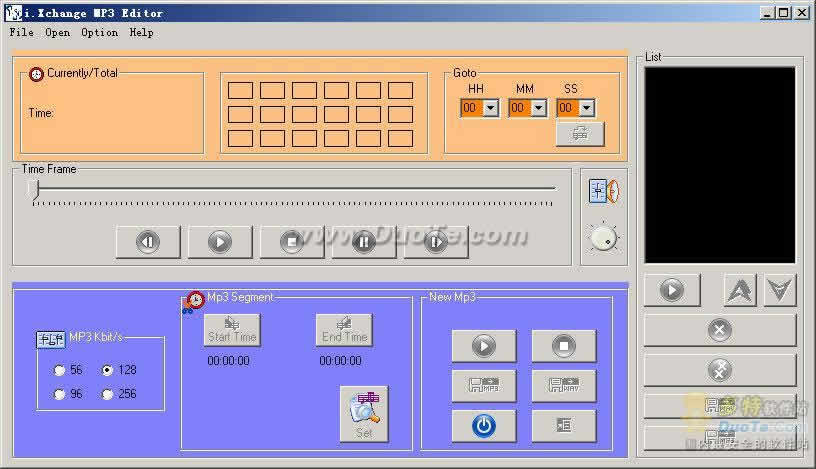Click the round volume knob
This screenshot has width=816, height=469.
point(604,239)
